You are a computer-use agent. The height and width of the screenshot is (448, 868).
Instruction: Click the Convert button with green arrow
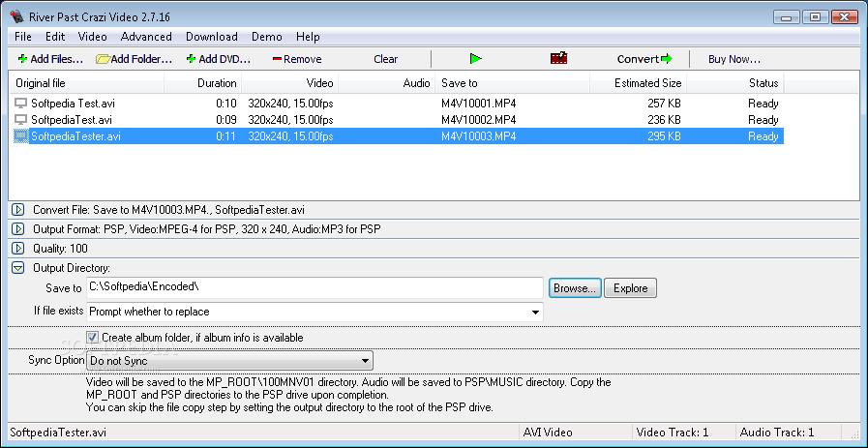(644, 59)
